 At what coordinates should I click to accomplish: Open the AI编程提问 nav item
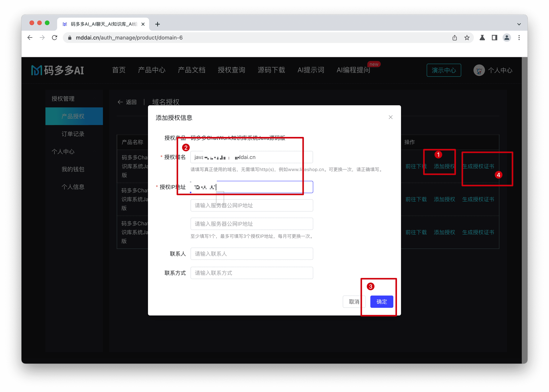pos(353,70)
